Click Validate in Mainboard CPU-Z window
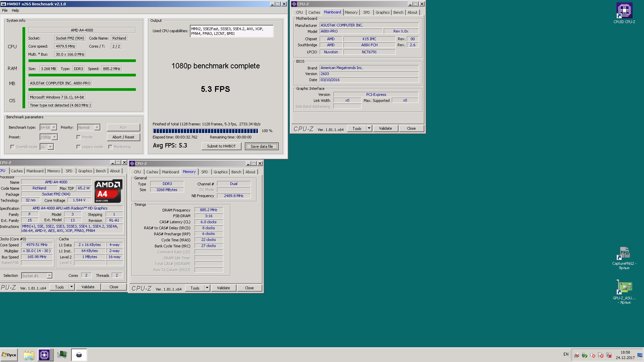This screenshot has width=644, height=362. pos(385,128)
